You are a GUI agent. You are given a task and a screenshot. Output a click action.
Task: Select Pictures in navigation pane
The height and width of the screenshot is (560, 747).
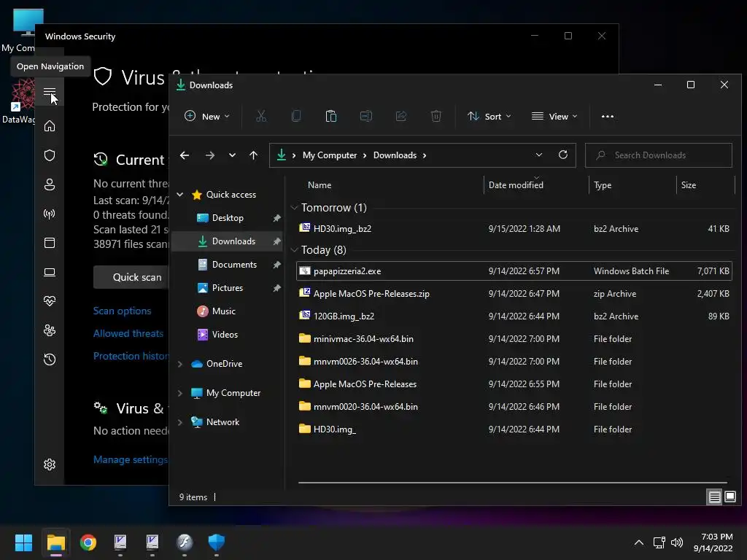228,287
